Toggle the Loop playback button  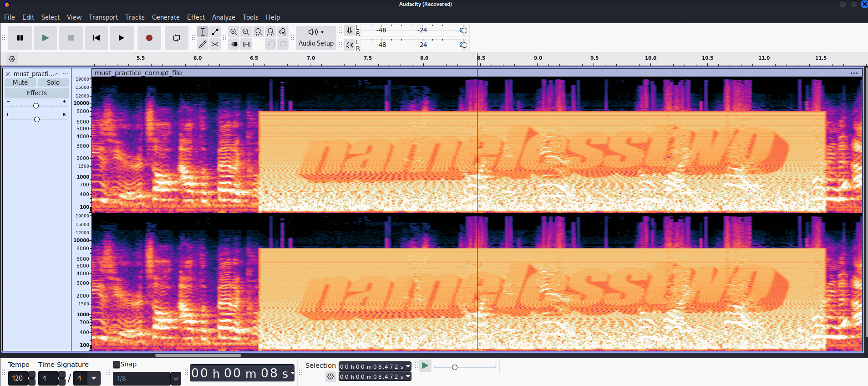(x=177, y=38)
